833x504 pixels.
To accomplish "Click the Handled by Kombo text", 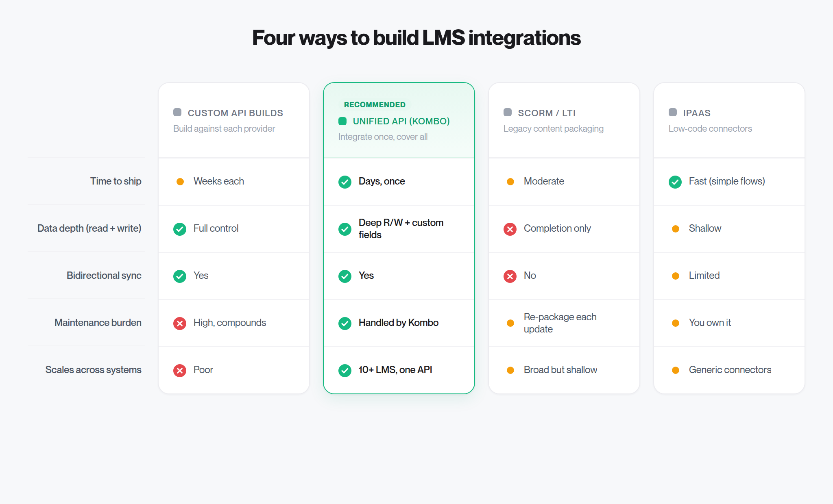I will (x=399, y=323).
